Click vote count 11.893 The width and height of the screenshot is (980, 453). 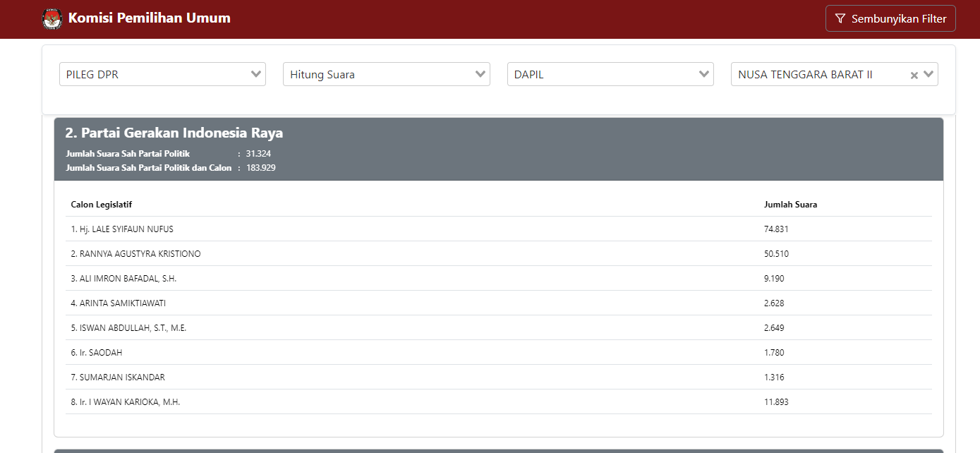(x=776, y=402)
